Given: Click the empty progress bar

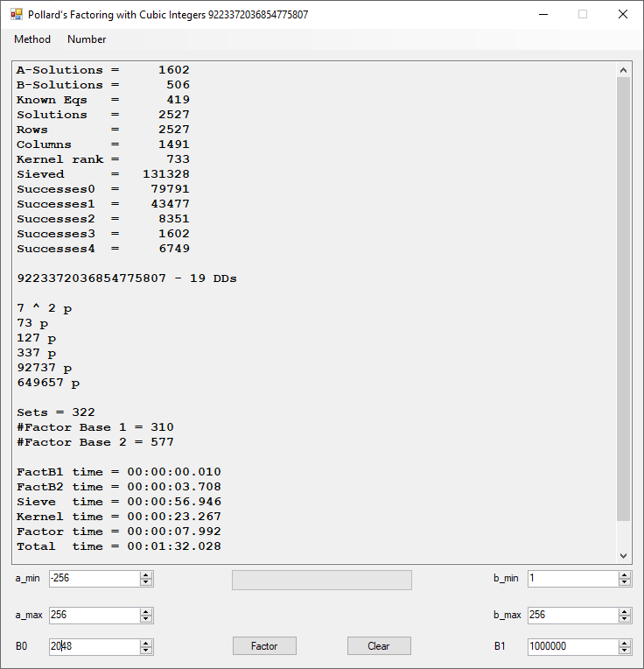Looking at the screenshot, I should [321, 580].
